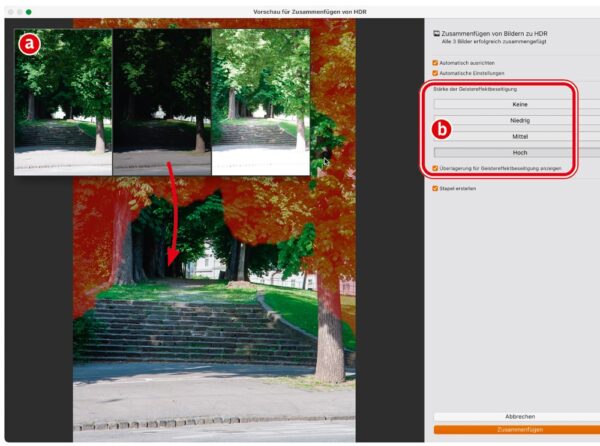Click the Zusammenfügen von Bildern zu HDR heading
Image resolution: width=600 pixels, height=446 pixels.
[494, 34]
